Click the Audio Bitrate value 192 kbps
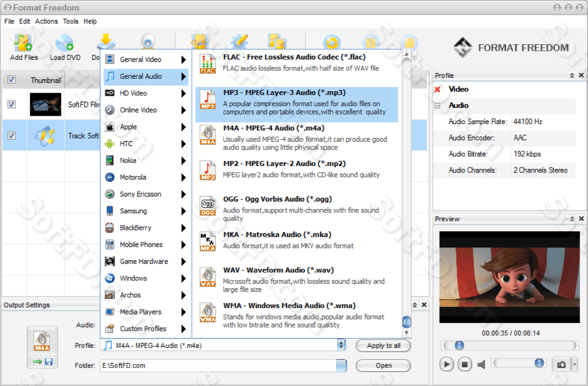This screenshot has height=386, width=588. tap(527, 154)
